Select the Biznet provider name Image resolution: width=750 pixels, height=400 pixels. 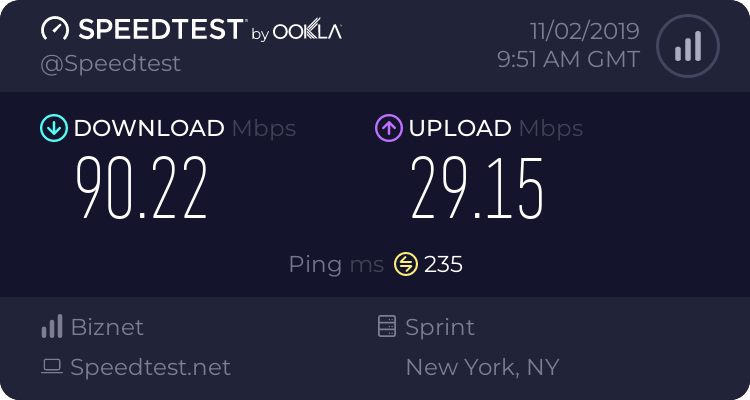coord(107,327)
